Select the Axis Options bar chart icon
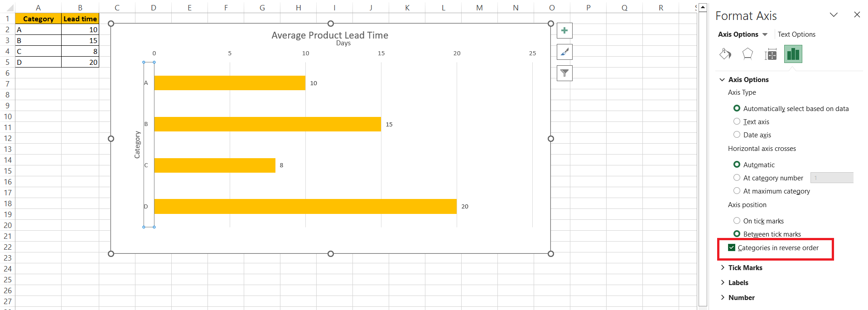 [793, 54]
